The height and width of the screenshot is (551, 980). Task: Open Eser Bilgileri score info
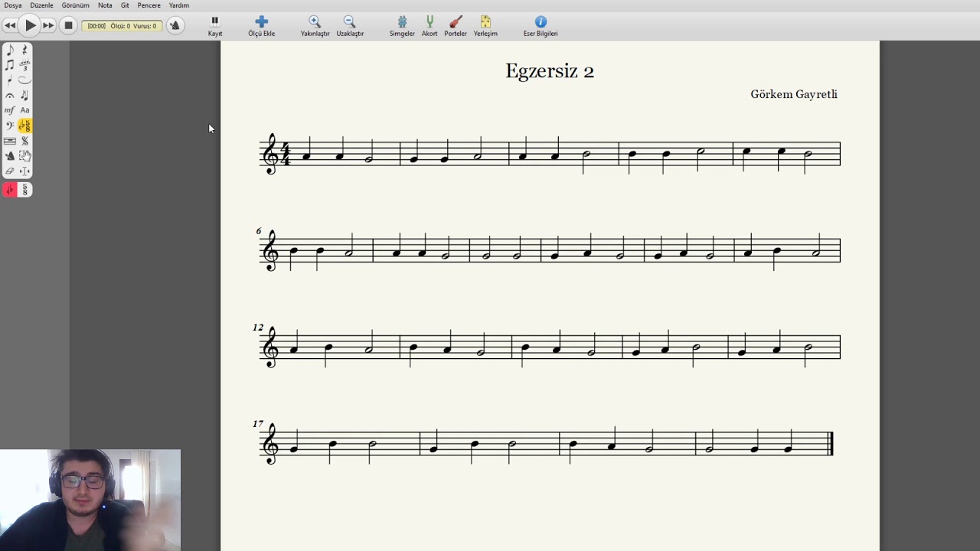(541, 26)
